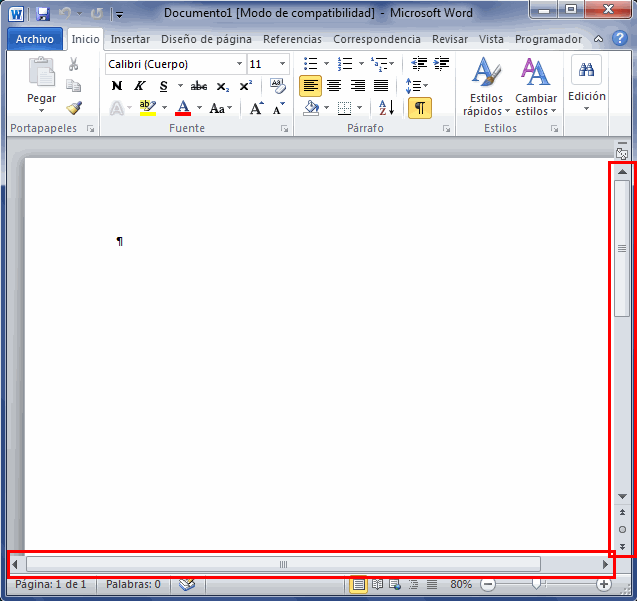Open the font size dropdown showing 11
The image size is (637, 601).
[x=282, y=64]
